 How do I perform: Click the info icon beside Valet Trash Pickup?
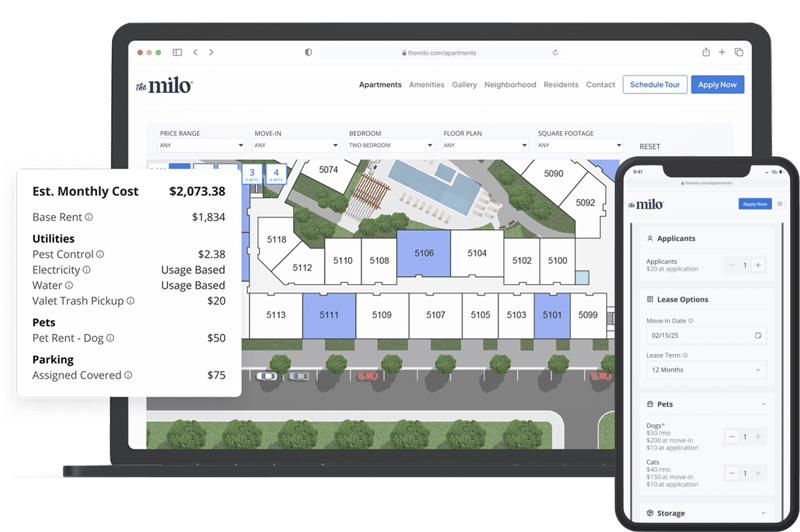130,300
